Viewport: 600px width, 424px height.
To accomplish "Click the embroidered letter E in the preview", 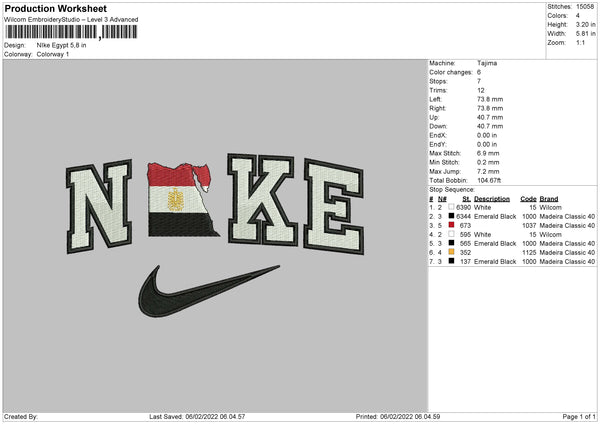I will click(334, 207).
